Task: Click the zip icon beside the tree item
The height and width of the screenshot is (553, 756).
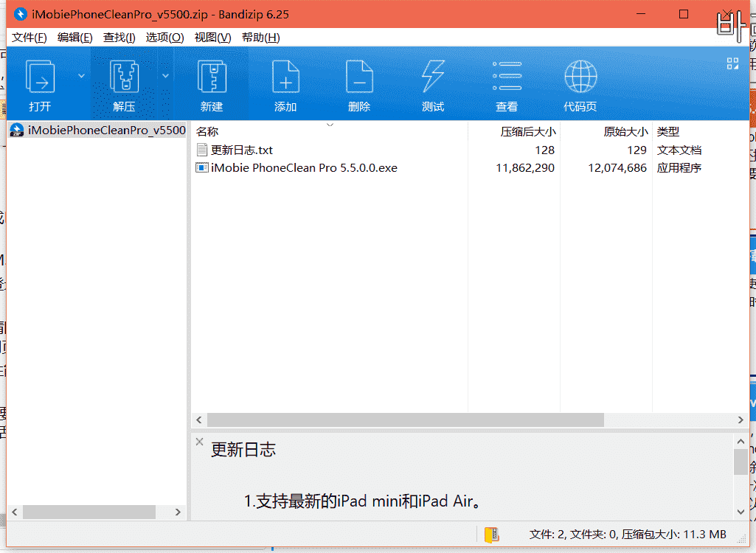Action: coord(17,131)
